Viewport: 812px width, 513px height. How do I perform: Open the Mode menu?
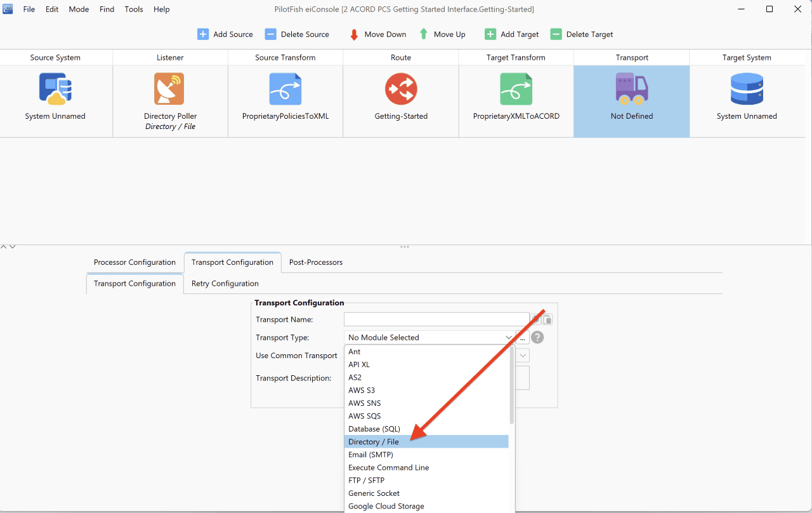tap(79, 10)
